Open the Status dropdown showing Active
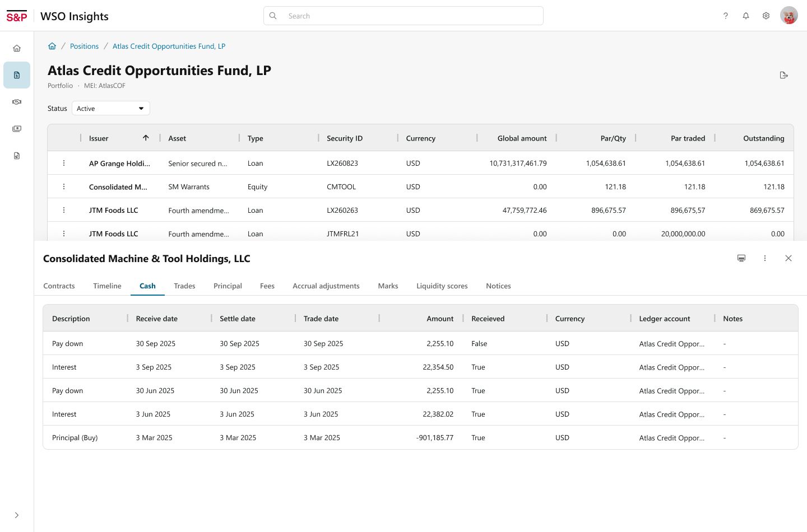The image size is (807, 532). pos(111,108)
